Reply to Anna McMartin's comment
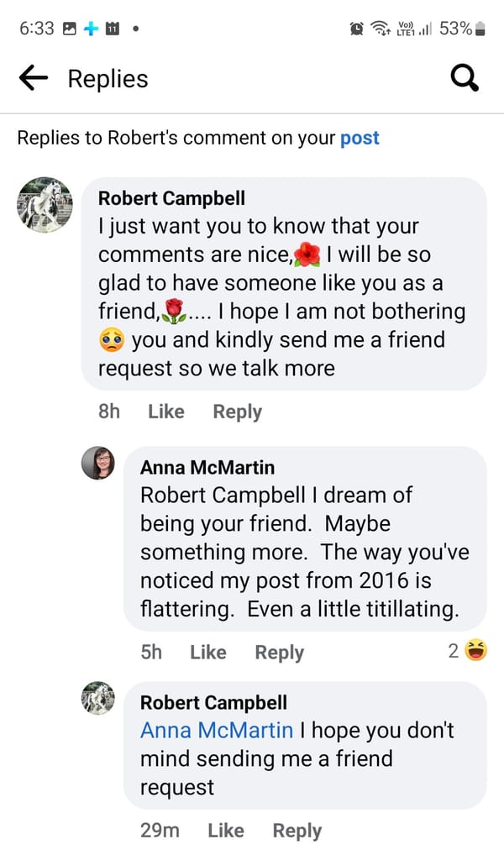 pos(279,652)
